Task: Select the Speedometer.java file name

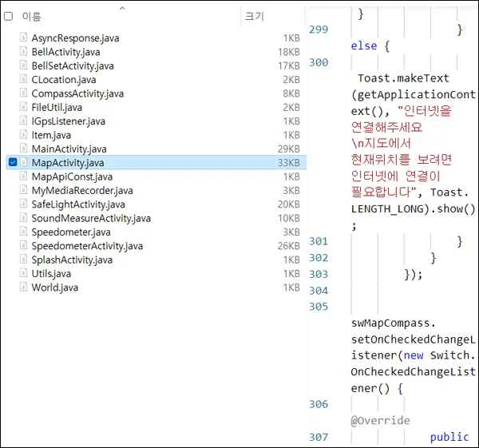Action: 71,232
